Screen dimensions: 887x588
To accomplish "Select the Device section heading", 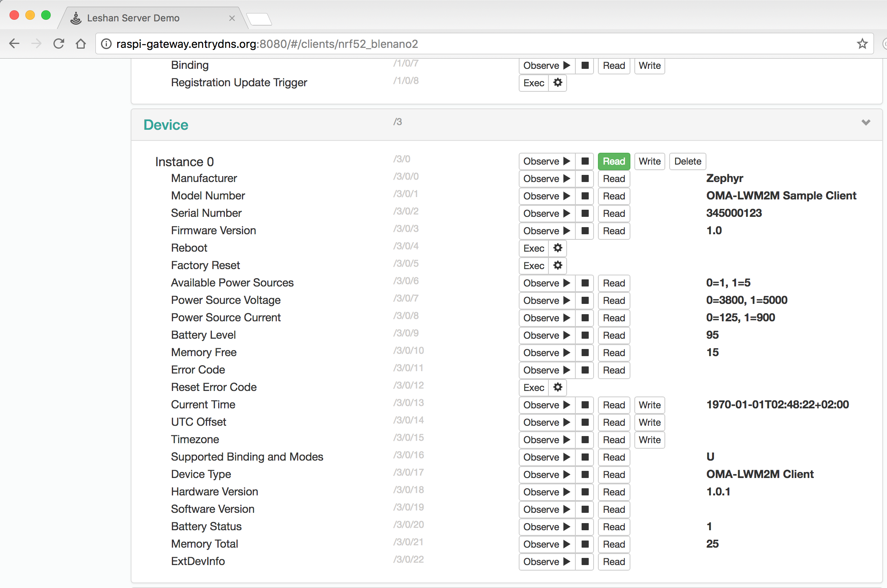I will [166, 125].
